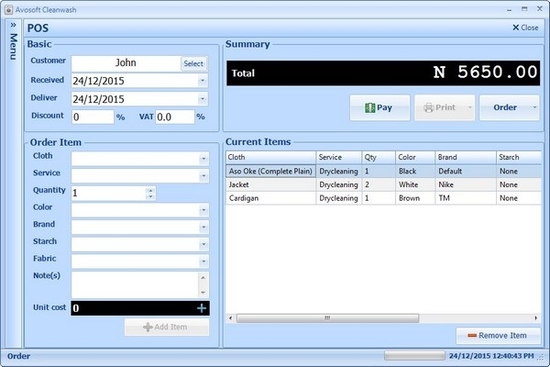Click the Current Items horizontal scrollbar

point(383,318)
